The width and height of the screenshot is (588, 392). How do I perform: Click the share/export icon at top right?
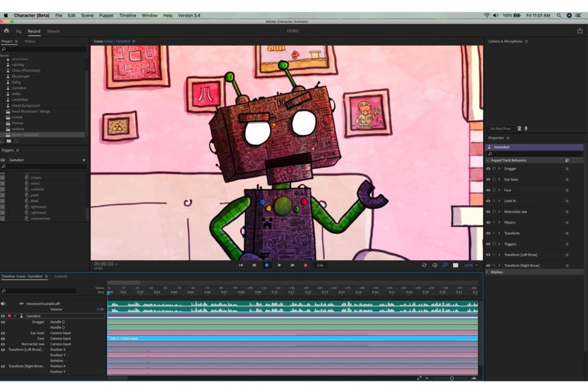(x=580, y=31)
